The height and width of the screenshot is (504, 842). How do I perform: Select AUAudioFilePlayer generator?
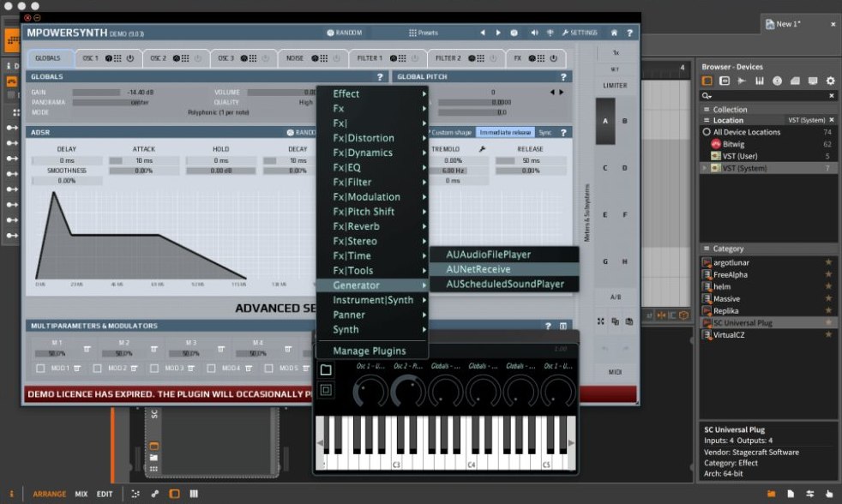pos(504,255)
